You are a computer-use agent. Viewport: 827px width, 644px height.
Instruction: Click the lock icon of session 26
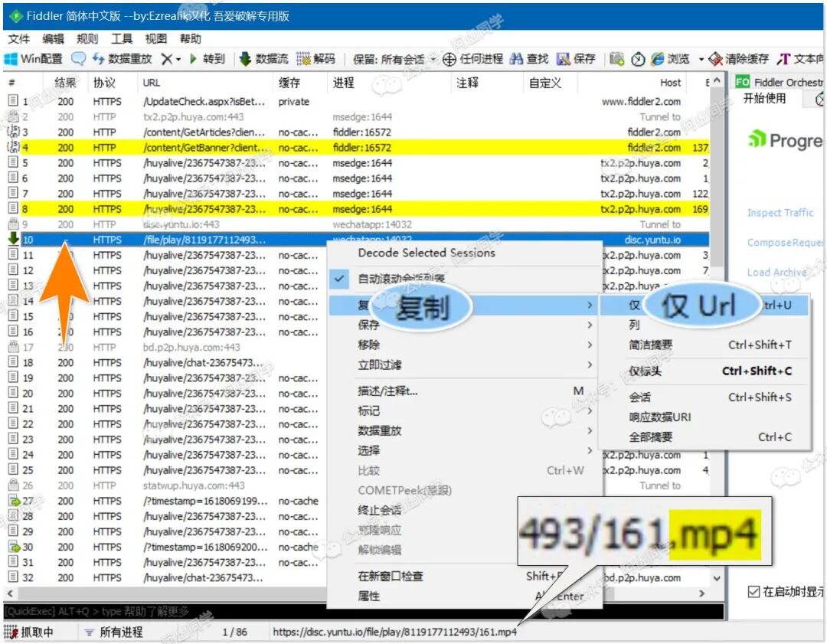pos(14,485)
